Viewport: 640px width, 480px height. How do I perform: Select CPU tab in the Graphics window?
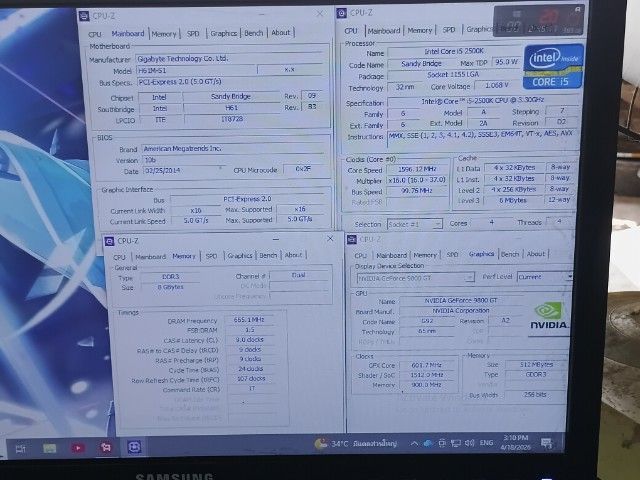(x=360, y=256)
